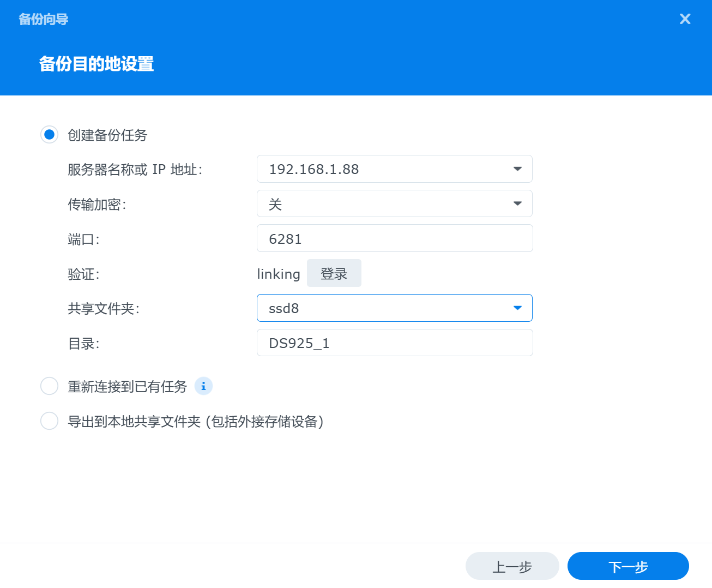Expand the 共享文件夹 dropdown arrow
The height and width of the screenshot is (588, 712).
point(517,308)
